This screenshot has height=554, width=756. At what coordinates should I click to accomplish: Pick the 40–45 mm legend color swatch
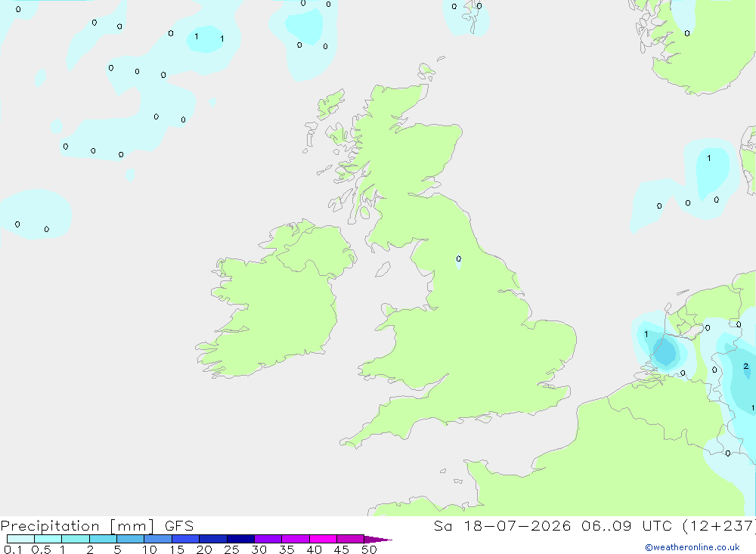(x=323, y=539)
